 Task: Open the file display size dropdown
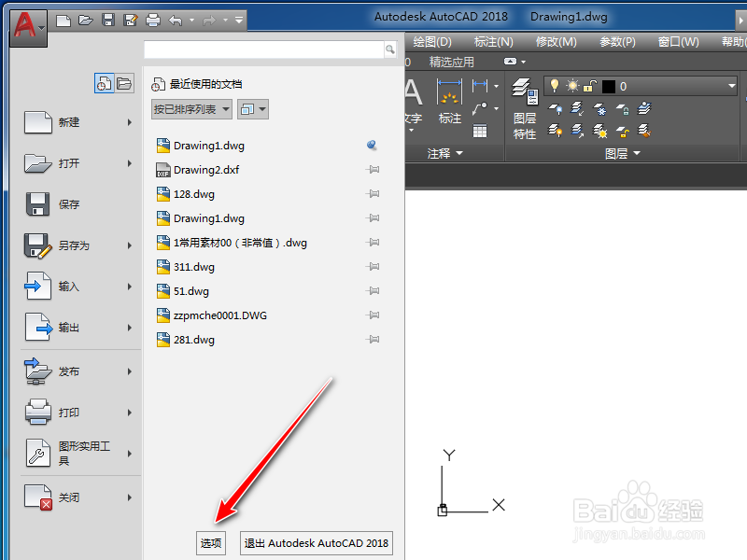253,109
